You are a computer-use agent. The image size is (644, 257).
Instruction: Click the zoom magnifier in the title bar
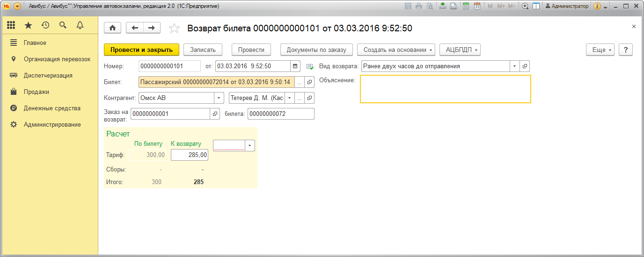[x=525, y=6]
